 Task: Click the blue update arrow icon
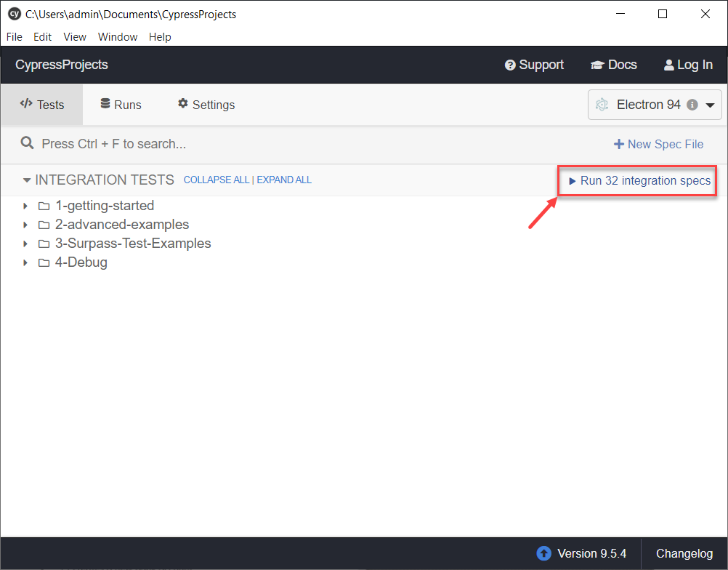[x=543, y=553]
